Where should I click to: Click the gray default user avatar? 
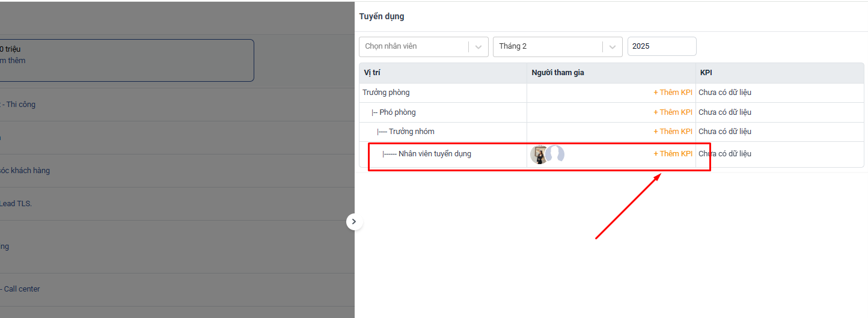pos(555,154)
